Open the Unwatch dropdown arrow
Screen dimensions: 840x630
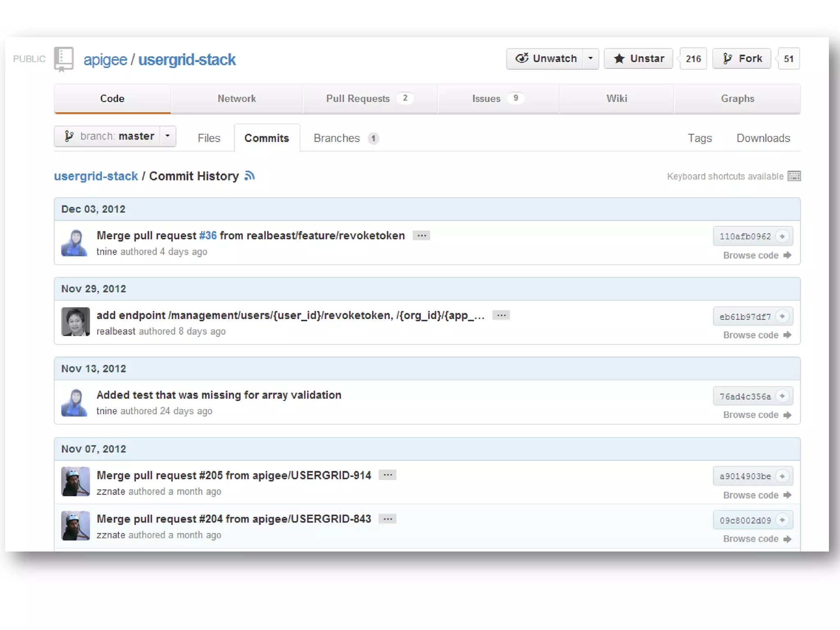pyautogui.click(x=591, y=59)
